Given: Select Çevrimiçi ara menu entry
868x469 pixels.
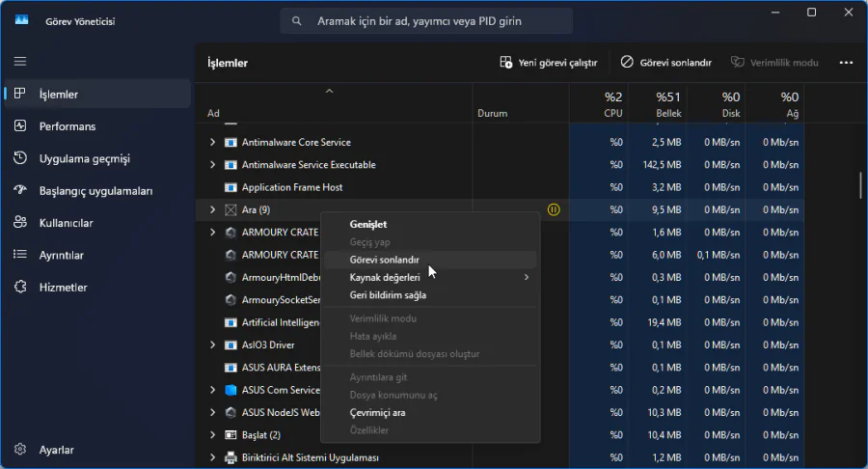Looking at the screenshot, I should click(x=430, y=412).
